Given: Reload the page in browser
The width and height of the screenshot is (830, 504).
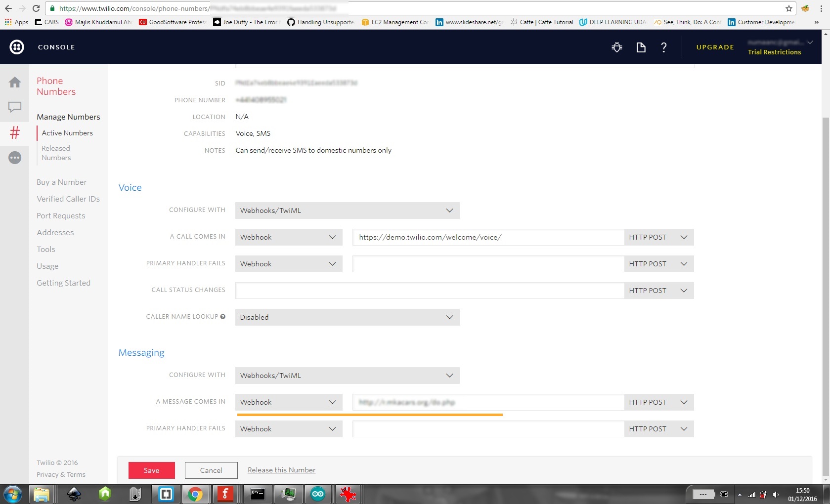Looking at the screenshot, I should click(36, 8).
